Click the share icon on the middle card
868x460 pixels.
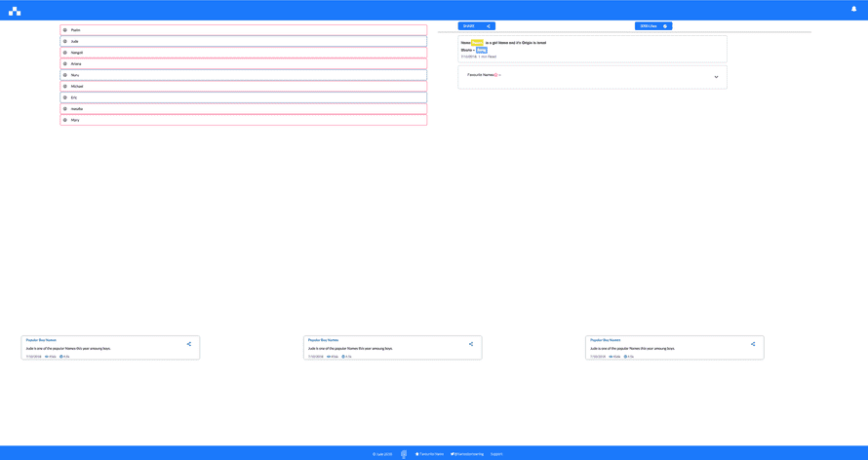pos(471,344)
